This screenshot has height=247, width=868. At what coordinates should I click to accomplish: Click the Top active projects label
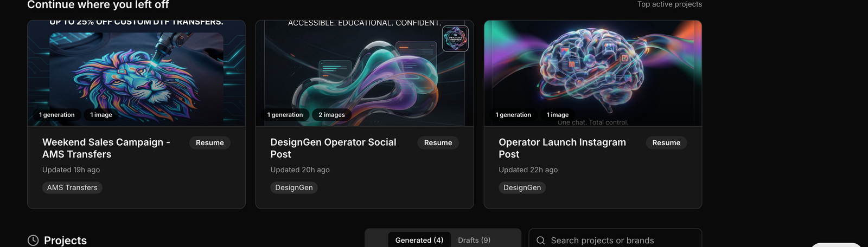tap(669, 4)
